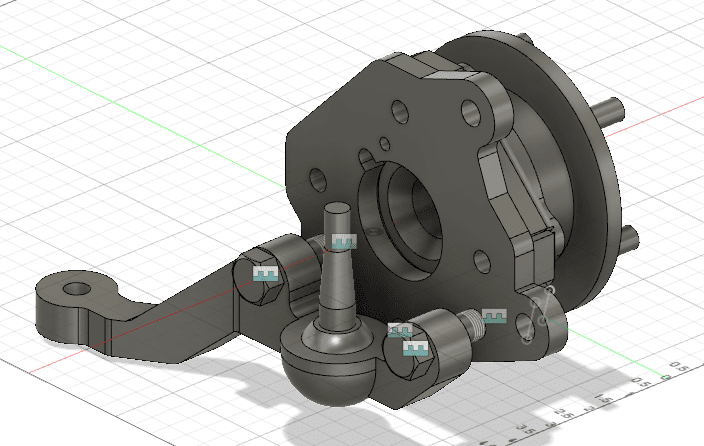
Task: Click the joint icon beside the tapered stud
Action: click(344, 242)
